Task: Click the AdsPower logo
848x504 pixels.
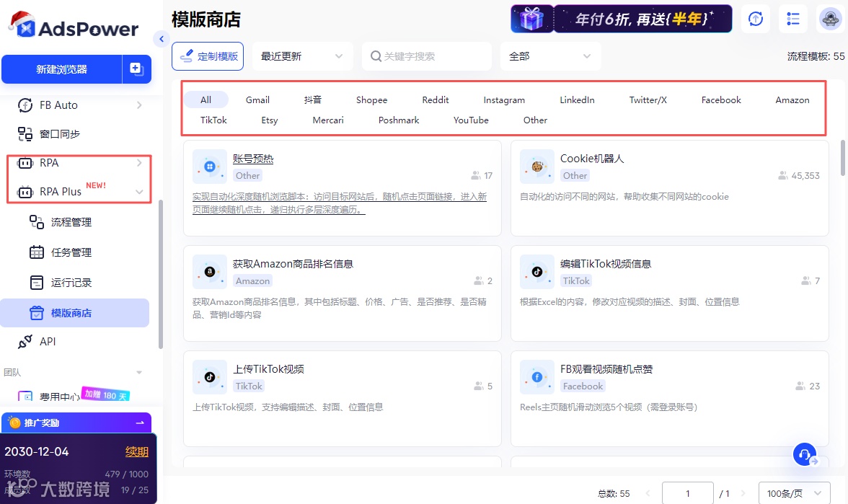Action: pos(74,25)
